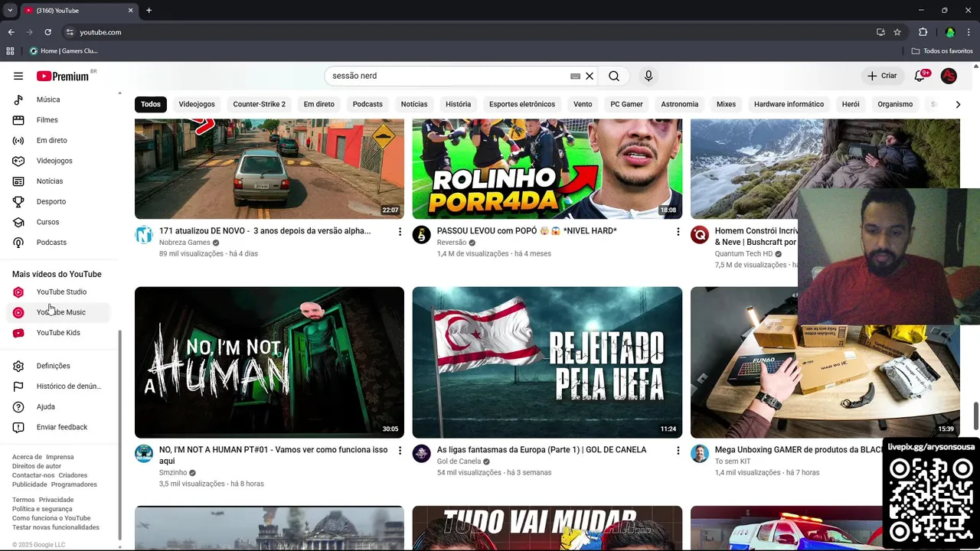Bookmark this page with star icon
The height and width of the screenshot is (551, 980).
897,32
